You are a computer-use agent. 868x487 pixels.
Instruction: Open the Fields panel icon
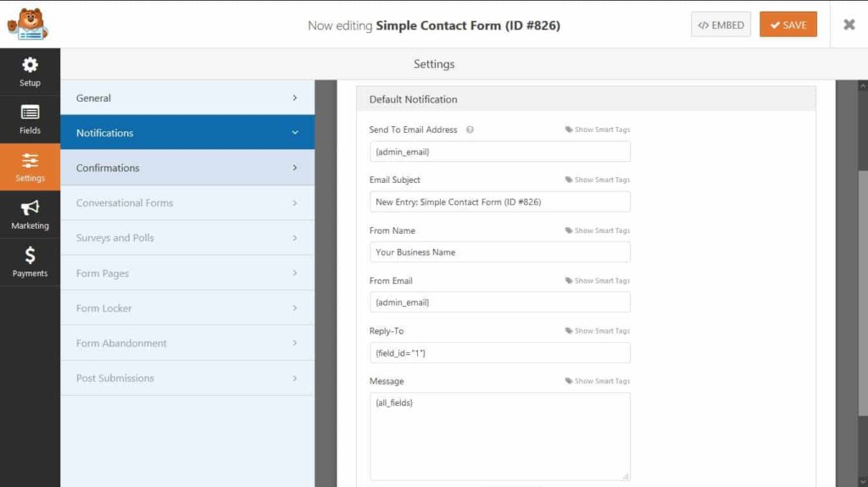pyautogui.click(x=30, y=113)
